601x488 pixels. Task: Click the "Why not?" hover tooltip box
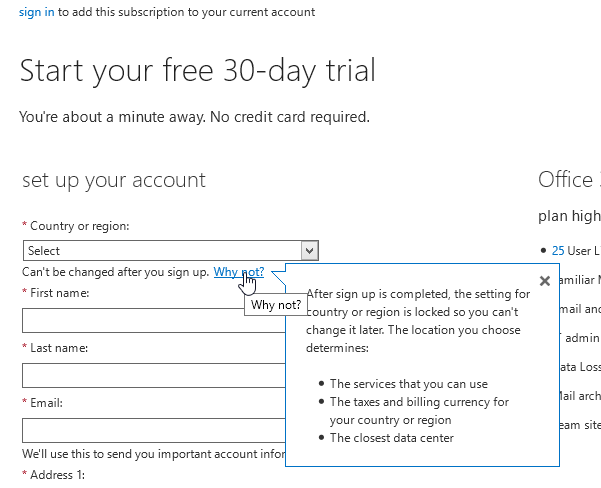coord(275,305)
